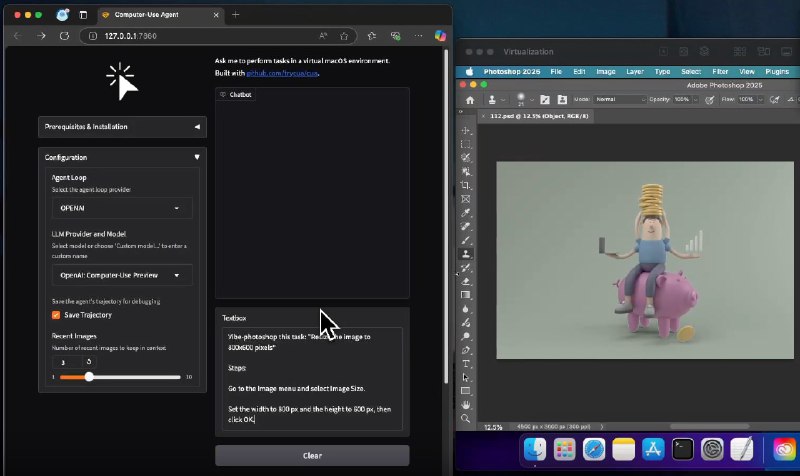Screen dimensions: 800x476
Task: Pick the Eyedropper tool
Action: (466, 213)
